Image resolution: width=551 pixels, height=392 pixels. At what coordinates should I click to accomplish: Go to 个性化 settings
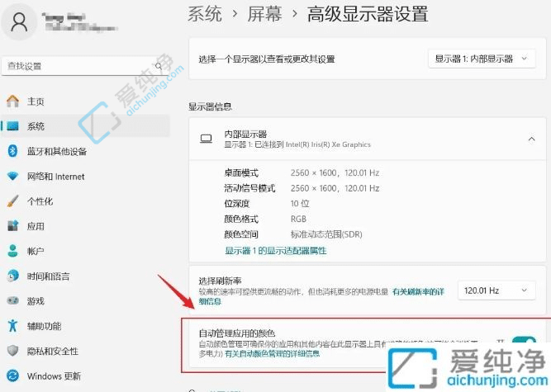point(40,201)
